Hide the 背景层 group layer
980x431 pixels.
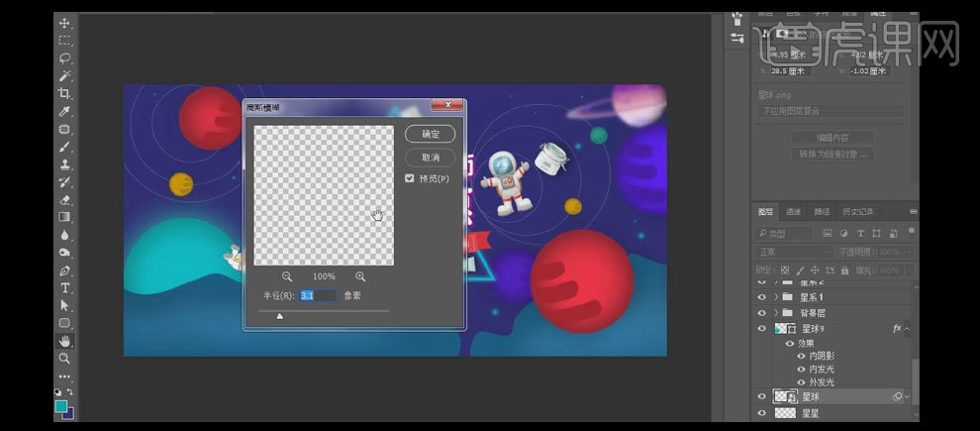(x=761, y=313)
